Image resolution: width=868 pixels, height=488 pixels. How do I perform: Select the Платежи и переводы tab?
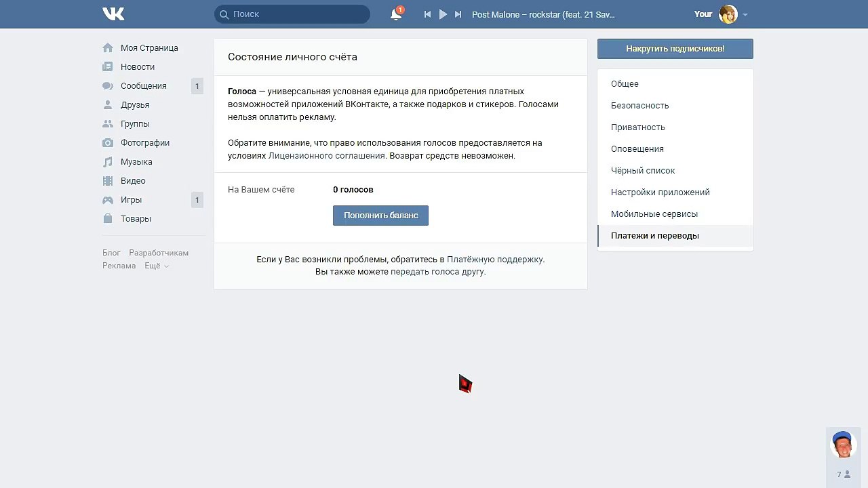coord(675,236)
